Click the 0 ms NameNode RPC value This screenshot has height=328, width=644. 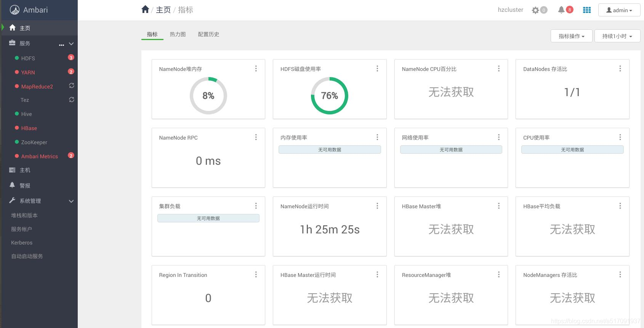[208, 161]
